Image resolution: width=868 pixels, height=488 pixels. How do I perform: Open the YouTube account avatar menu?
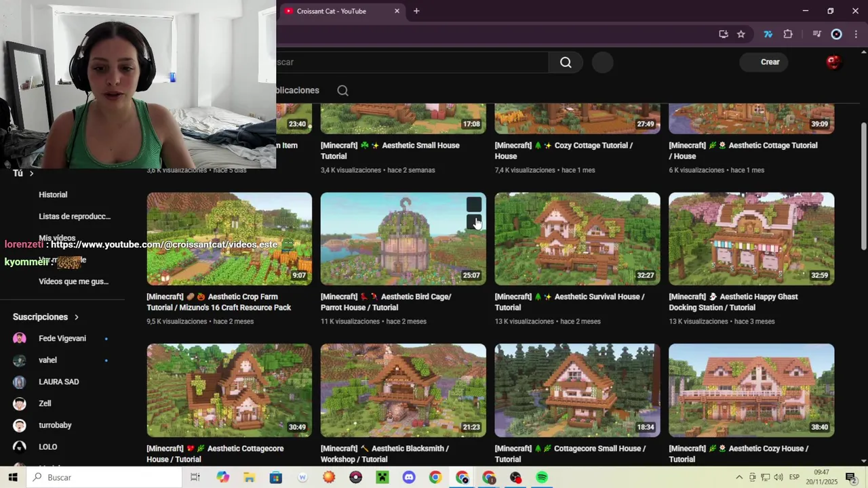(x=833, y=62)
